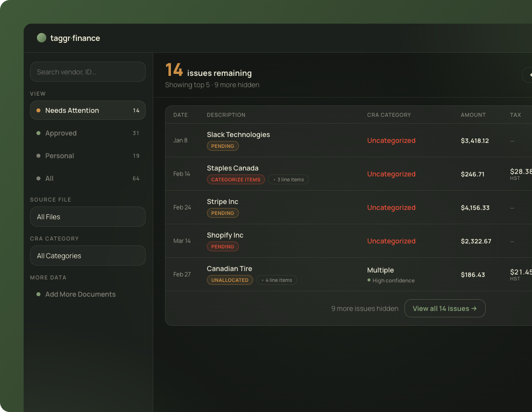Click Multiple category for Canadian Tire
This screenshot has height=412, width=532.
[x=380, y=270]
